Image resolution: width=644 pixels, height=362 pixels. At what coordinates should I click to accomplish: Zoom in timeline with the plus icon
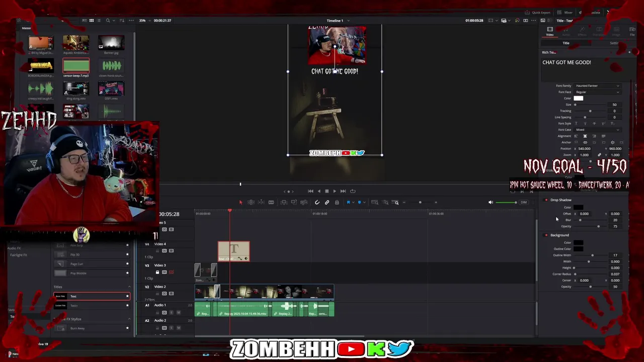coord(436,202)
